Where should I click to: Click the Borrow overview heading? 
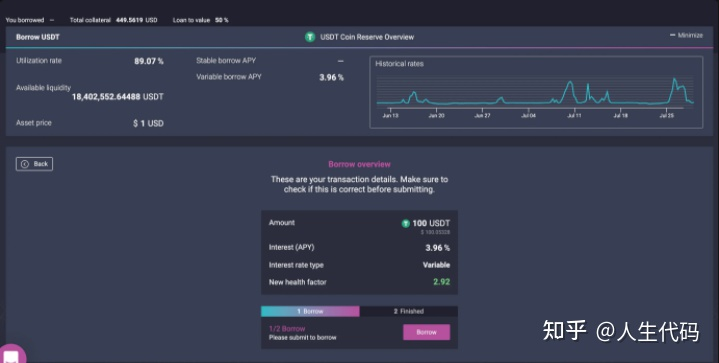click(360, 164)
